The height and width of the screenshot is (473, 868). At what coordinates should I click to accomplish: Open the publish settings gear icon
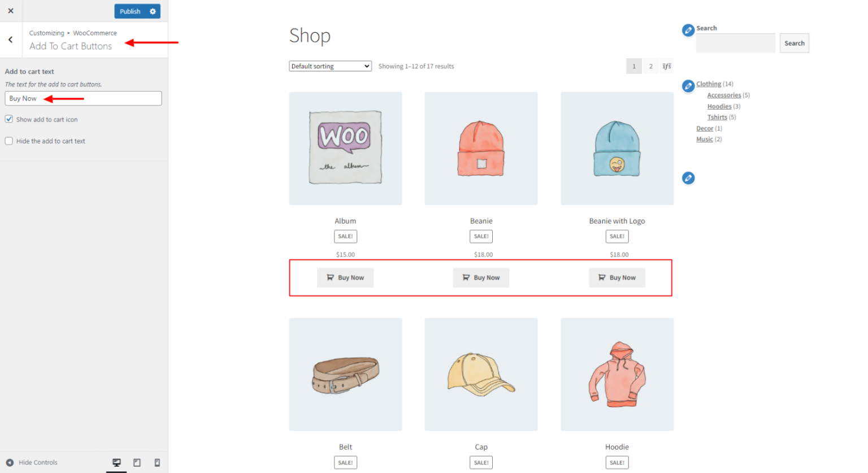click(151, 11)
